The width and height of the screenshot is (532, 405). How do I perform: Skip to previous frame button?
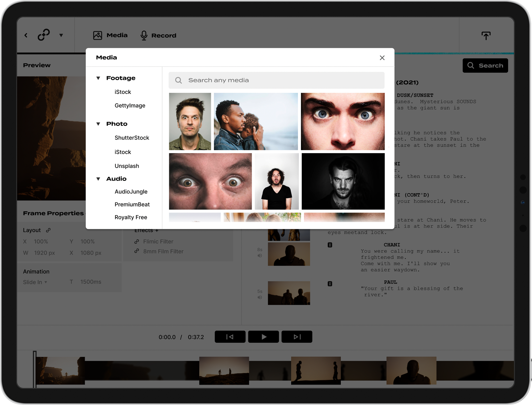[230, 337]
